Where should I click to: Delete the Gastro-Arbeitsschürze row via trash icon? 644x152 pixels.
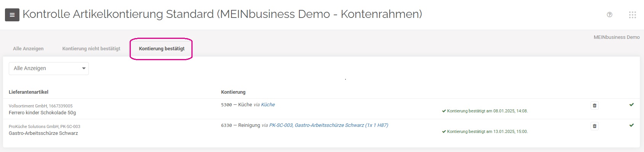(x=594, y=126)
